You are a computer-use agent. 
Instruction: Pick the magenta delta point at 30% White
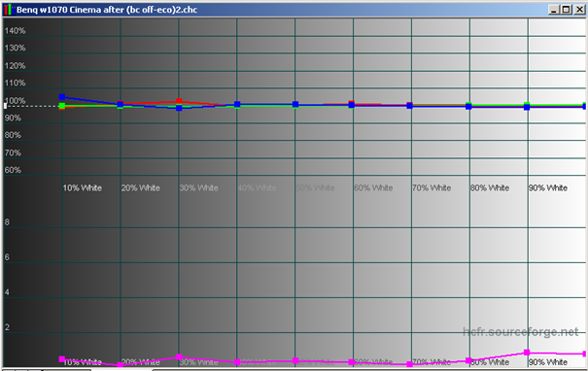pos(179,356)
